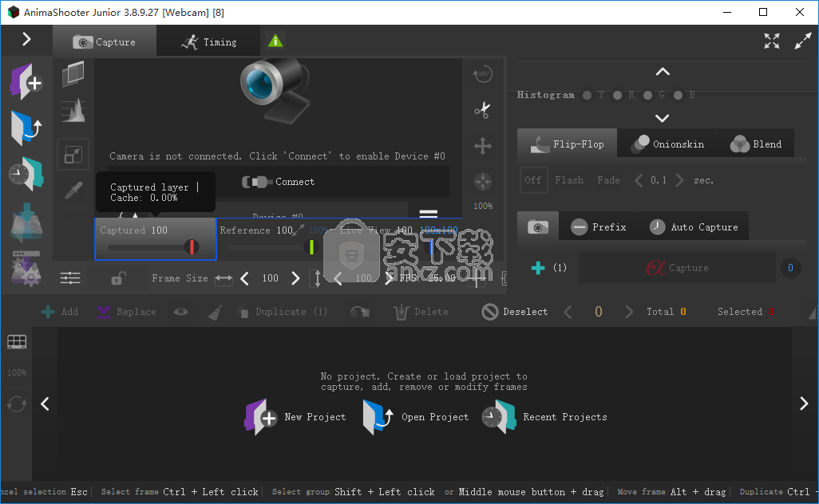
Task: Toggle the Off button in Flip-Flop
Action: 532,180
